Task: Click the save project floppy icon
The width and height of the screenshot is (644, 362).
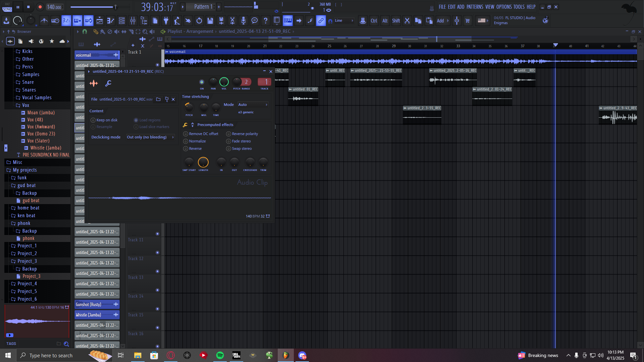Action: pos(210,21)
